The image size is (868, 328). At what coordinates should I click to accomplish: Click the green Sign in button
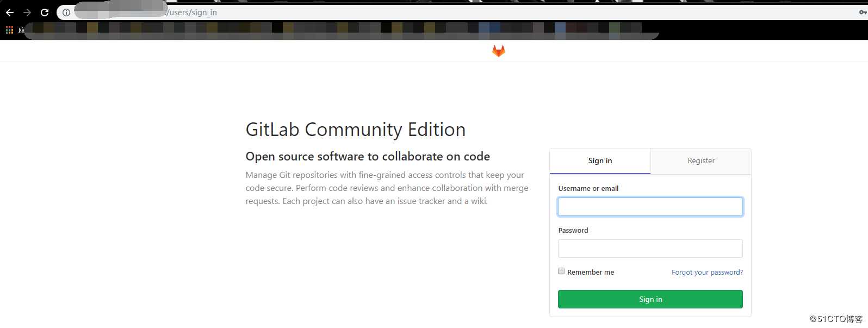(x=650, y=299)
